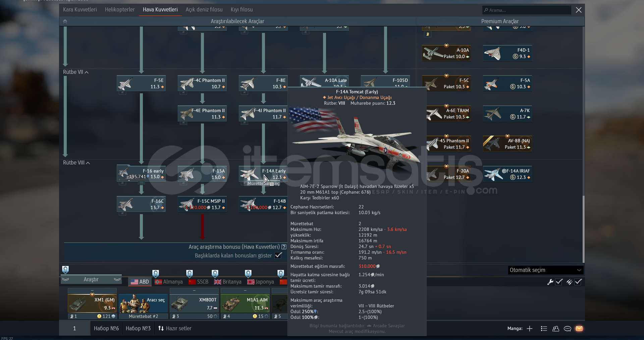The width and height of the screenshot is (644, 340).
Task: Click the lightbulb icon beside SSCB flag
Action: [190, 274]
